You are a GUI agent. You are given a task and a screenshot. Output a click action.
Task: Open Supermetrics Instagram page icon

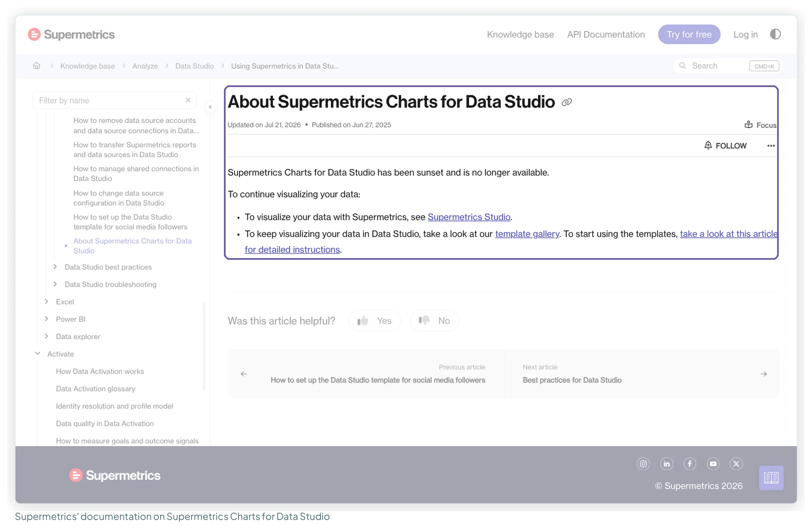tap(643, 464)
